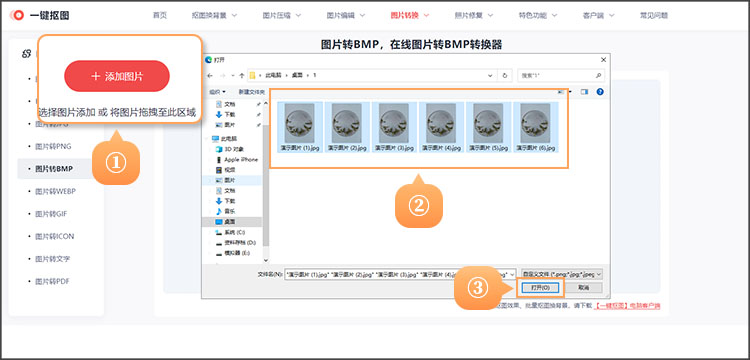Open the file type filter dropdown

[x=562, y=274]
